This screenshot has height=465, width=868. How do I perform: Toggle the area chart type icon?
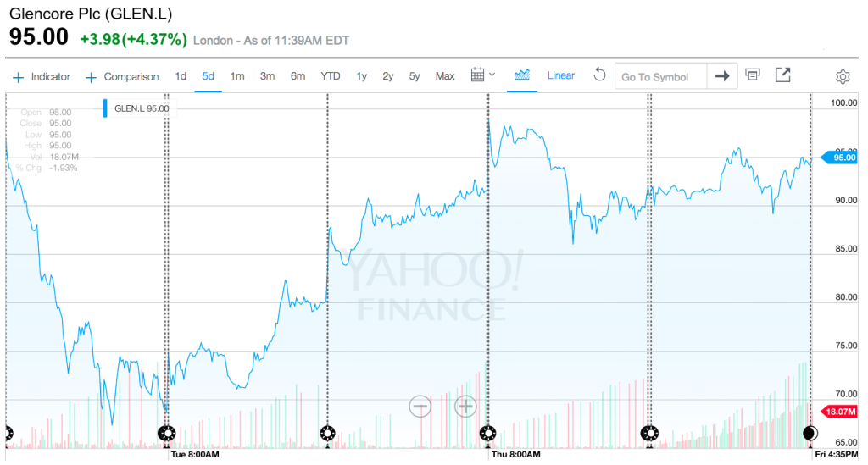tap(522, 75)
